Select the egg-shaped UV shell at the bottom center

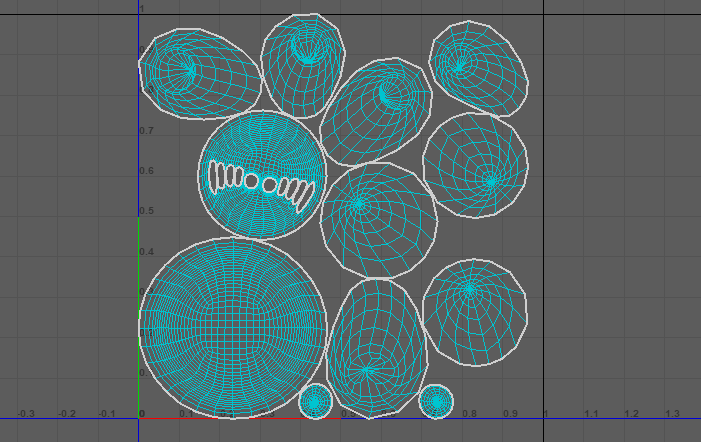pos(376,349)
